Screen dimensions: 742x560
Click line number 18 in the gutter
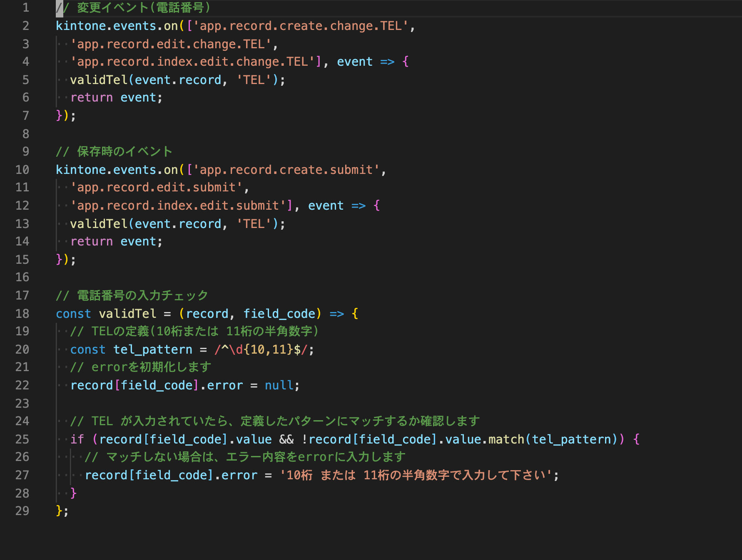(x=22, y=314)
